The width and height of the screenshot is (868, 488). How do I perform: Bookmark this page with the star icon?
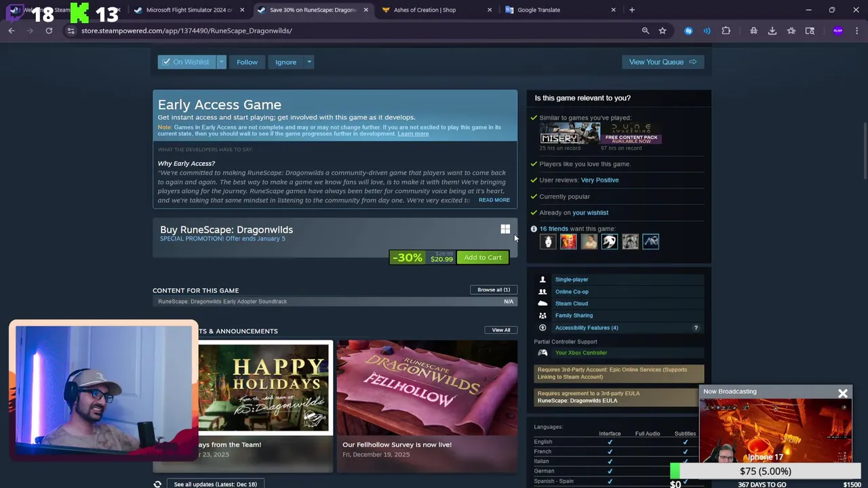click(663, 30)
